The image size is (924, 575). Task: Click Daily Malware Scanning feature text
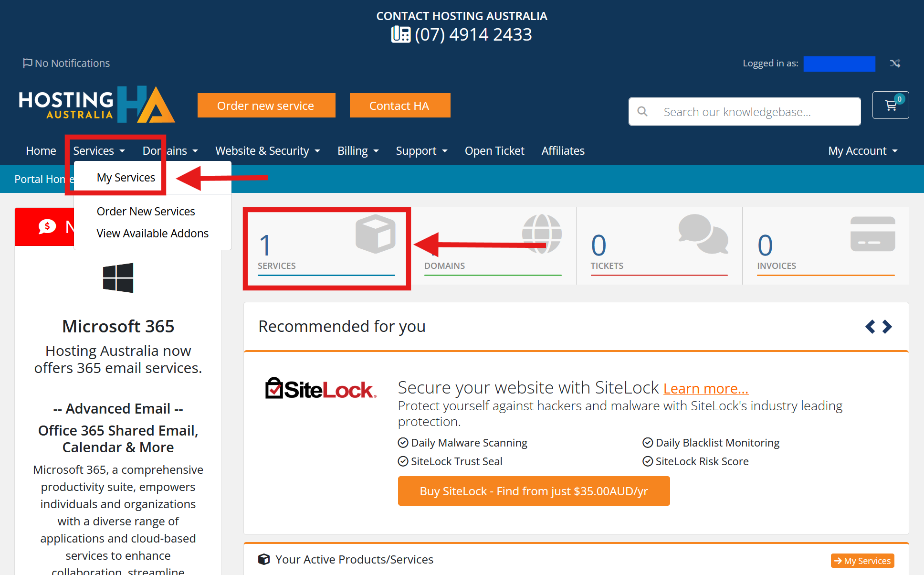coord(469,443)
